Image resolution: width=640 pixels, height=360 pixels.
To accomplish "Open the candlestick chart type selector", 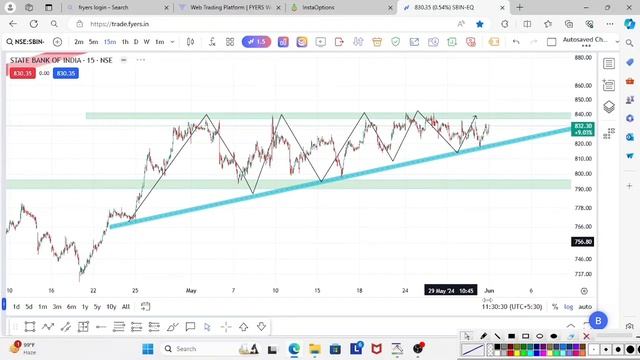I will click(190, 42).
